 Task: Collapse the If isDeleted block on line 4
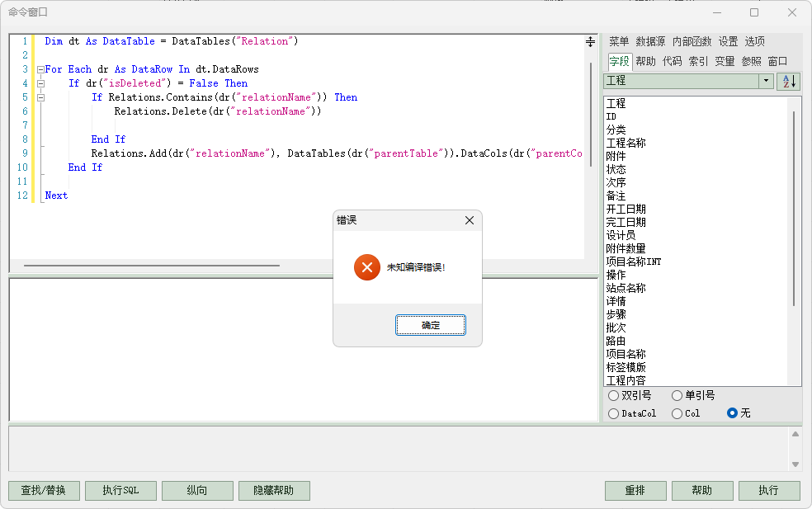[x=40, y=83]
